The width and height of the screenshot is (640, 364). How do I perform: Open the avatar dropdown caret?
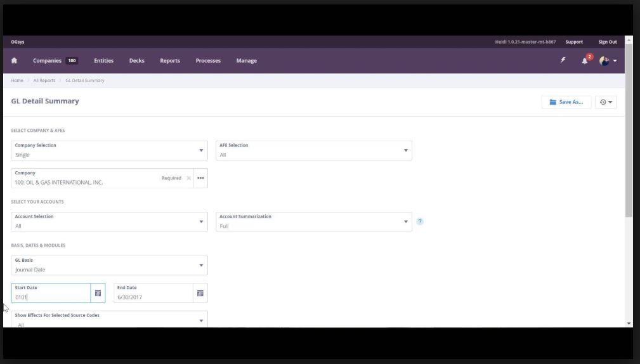coord(615,62)
